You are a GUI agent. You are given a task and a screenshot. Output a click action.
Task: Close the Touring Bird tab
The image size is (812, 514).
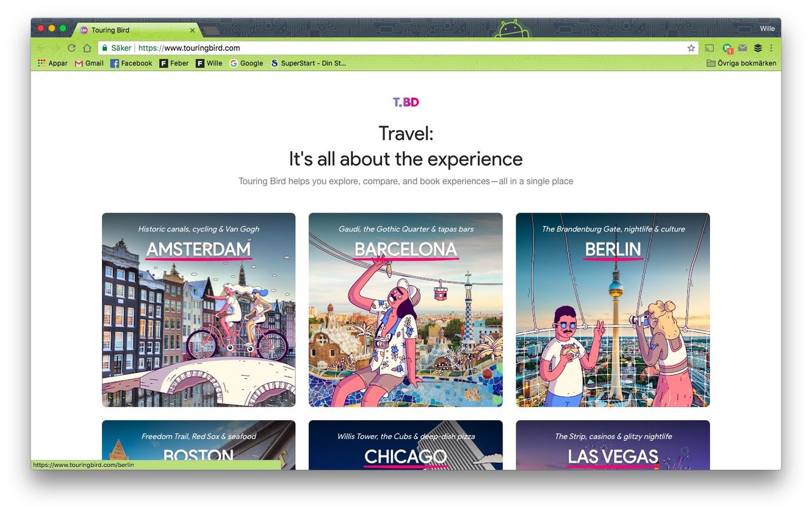(192, 30)
